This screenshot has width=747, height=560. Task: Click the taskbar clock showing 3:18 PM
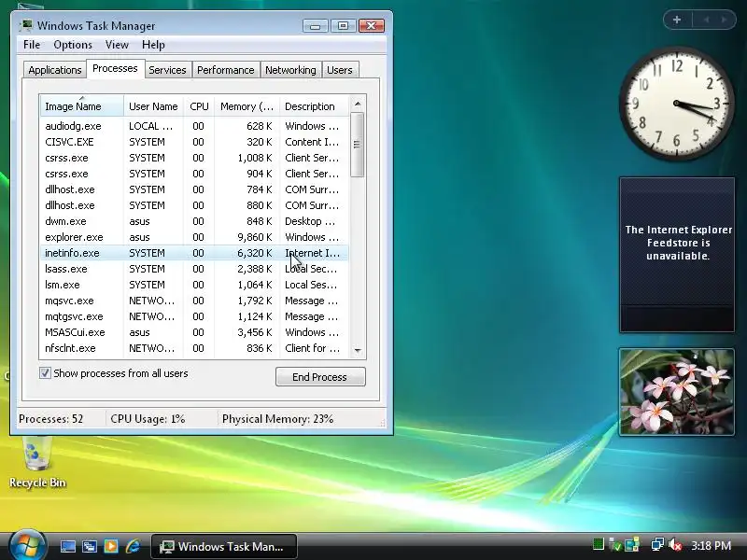point(711,546)
